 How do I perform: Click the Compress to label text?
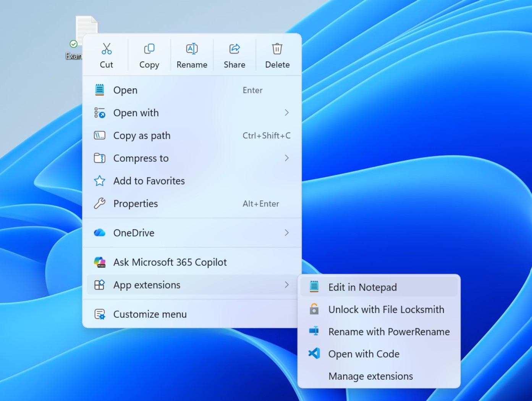pyautogui.click(x=141, y=158)
